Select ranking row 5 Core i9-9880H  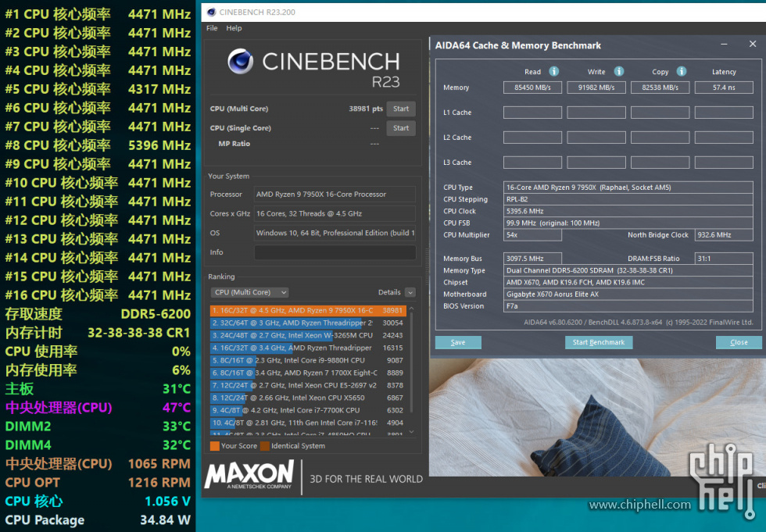click(x=308, y=360)
